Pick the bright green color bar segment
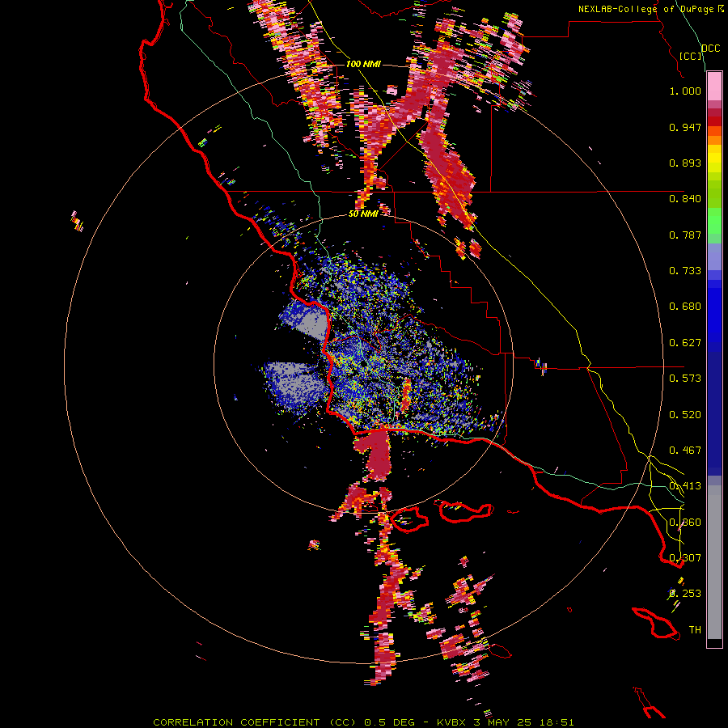 (x=714, y=221)
